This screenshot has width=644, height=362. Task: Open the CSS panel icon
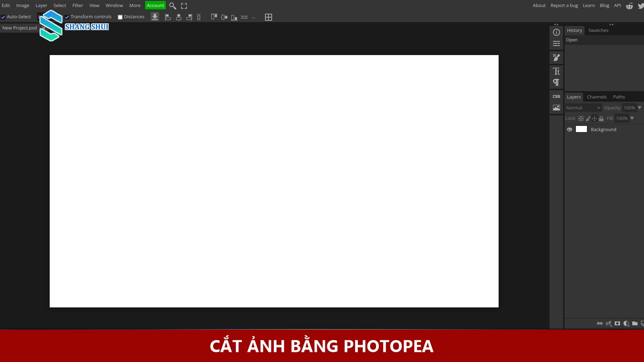[556, 97]
